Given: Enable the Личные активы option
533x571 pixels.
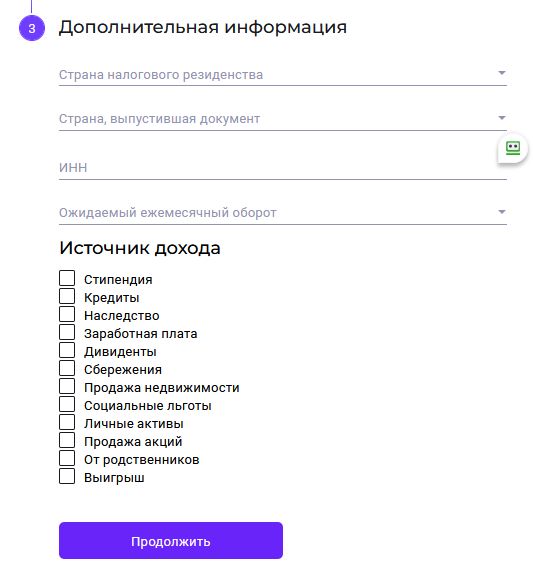Looking at the screenshot, I should click(67, 422).
